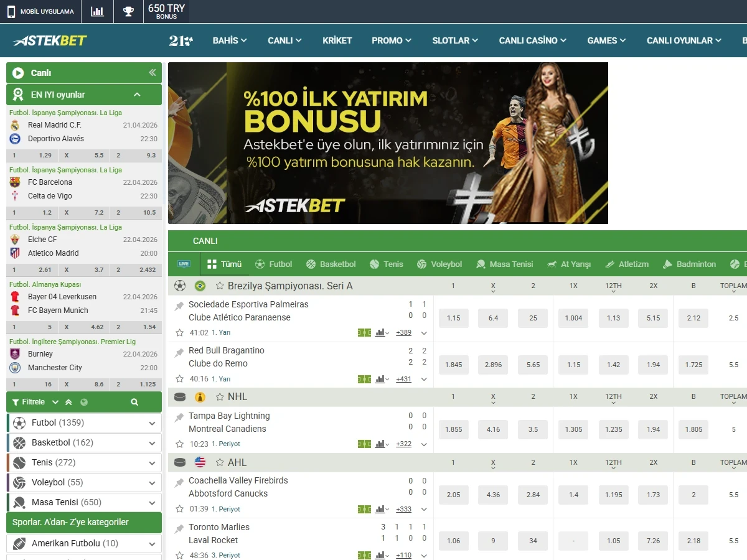The height and width of the screenshot is (560, 747).
Task: Open the CANLI top menu
Action: tap(284, 40)
